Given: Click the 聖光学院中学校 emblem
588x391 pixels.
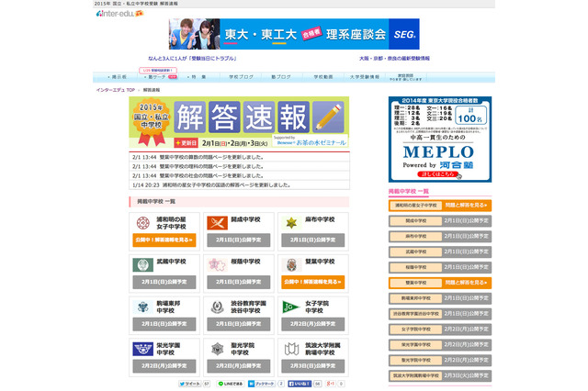Looking at the screenshot, I should (217, 349).
